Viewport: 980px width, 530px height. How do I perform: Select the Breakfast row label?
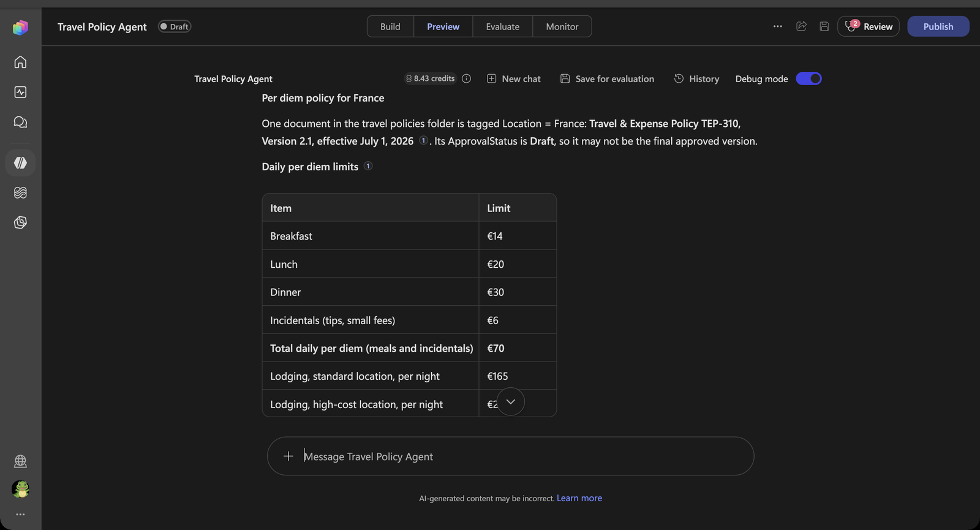coord(291,236)
